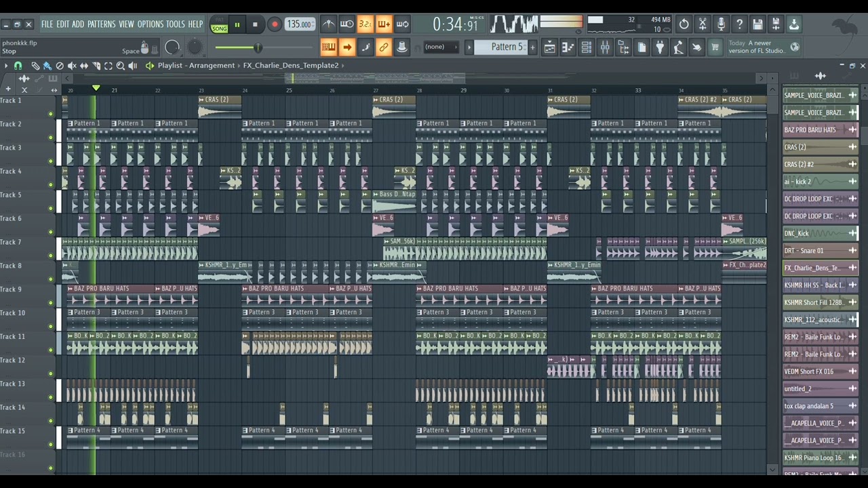Open the playlist view icon
868x488 pixels.
point(550,47)
